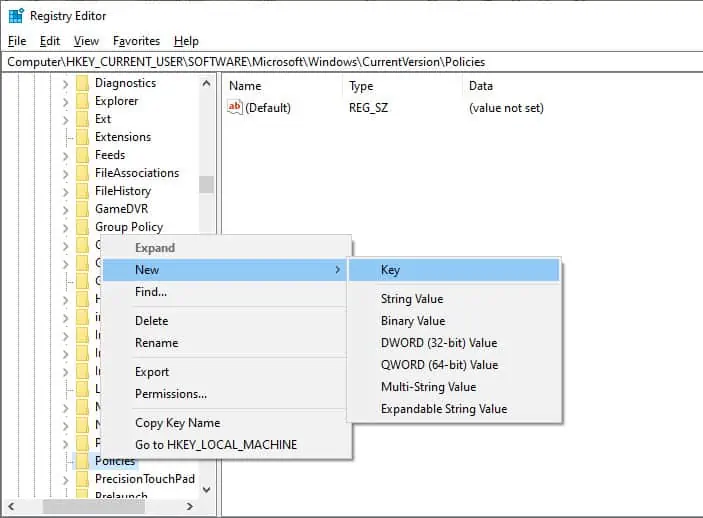Image resolution: width=703 pixels, height=518 pixels.
Task: Click the Diagnostics folder icon
Action: (82, 83)
